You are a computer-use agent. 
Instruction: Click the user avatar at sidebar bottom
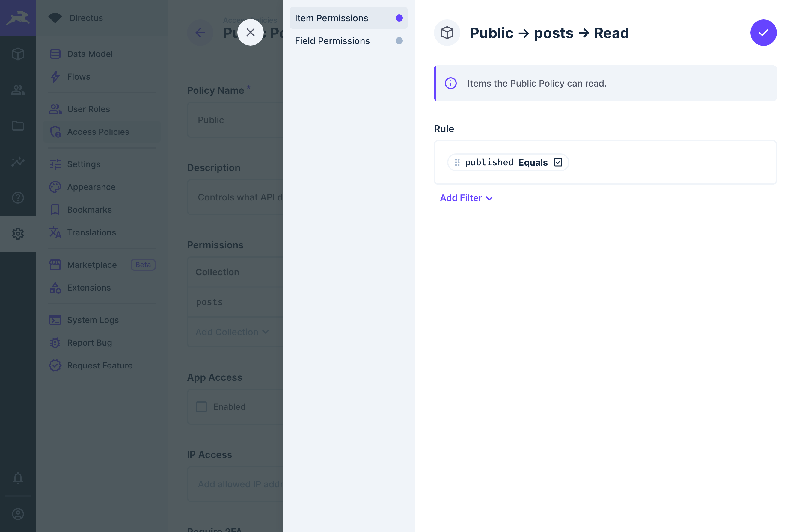tap(18, 514)
